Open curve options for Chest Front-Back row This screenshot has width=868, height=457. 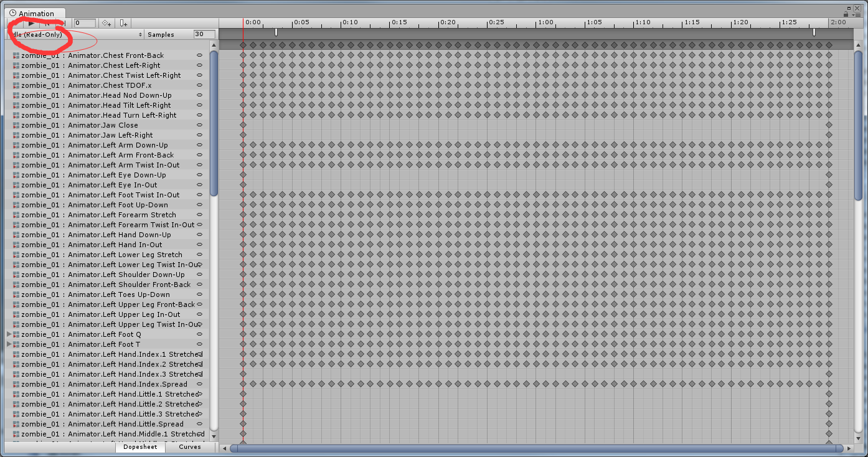[200, 55]
